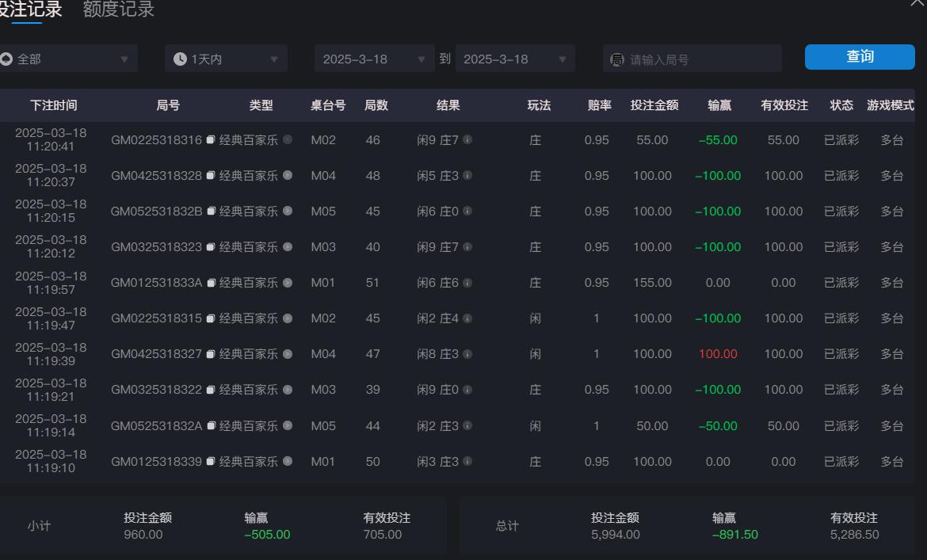
Task: Select the 庄 result on row GM0325318323
Action: (x=536, y=247)
